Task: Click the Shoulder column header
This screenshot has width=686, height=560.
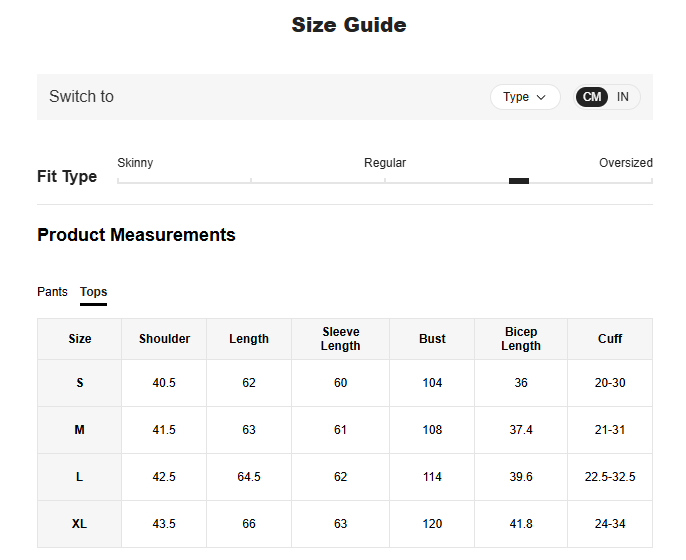Action: pyautogui.click(x=164, y=339)
